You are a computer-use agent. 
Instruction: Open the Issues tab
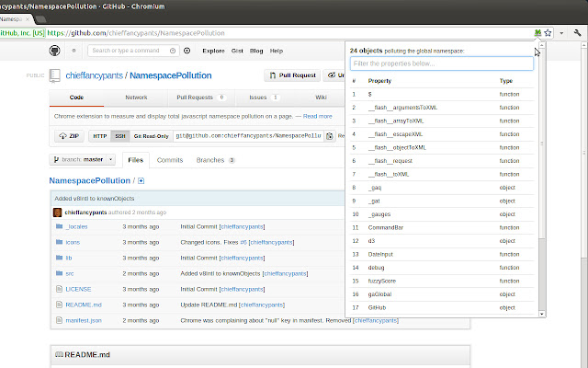click(264, 98)
